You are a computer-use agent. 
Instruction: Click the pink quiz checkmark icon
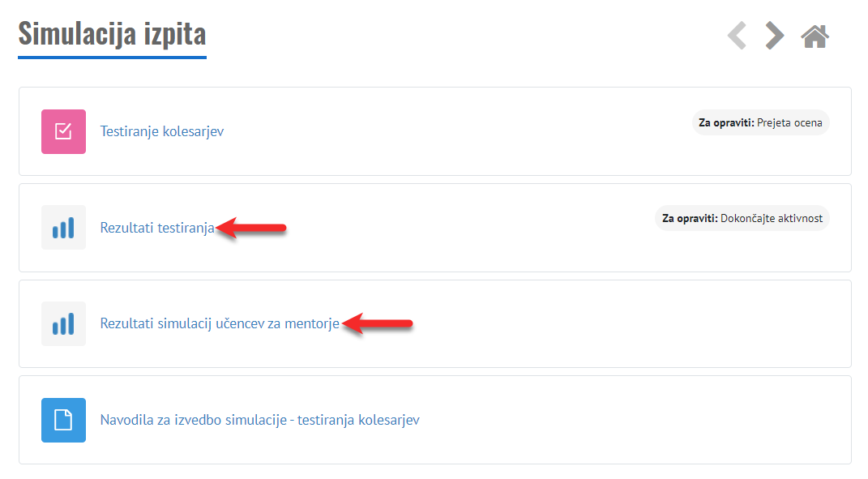63,131
